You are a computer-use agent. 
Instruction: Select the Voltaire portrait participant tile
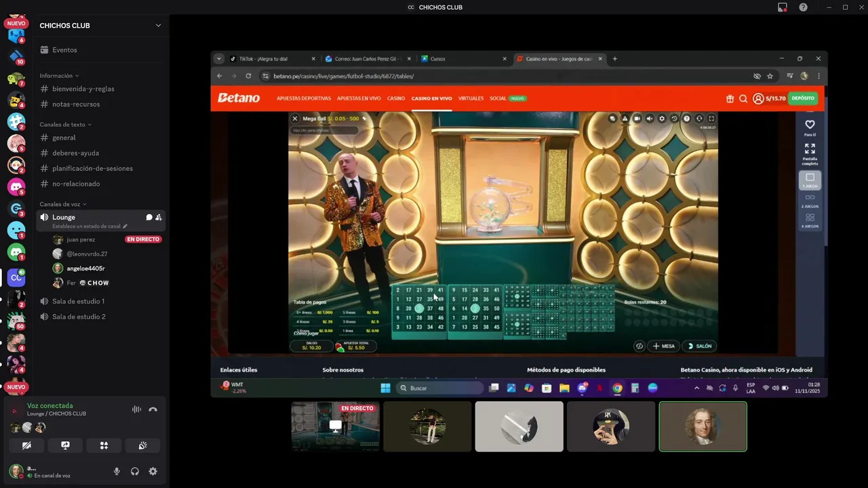(x=703, y=426)
